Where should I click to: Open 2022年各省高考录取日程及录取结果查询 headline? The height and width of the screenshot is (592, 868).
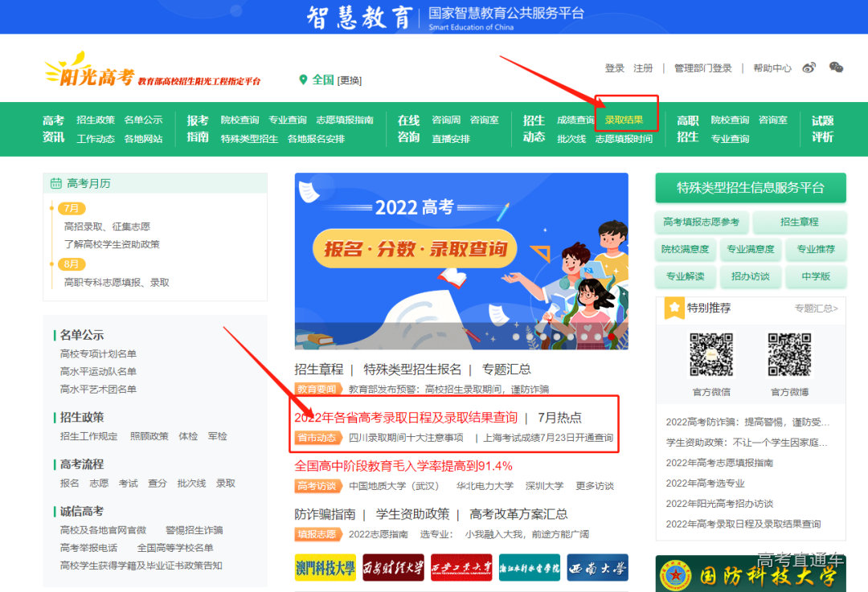[406, 418]
